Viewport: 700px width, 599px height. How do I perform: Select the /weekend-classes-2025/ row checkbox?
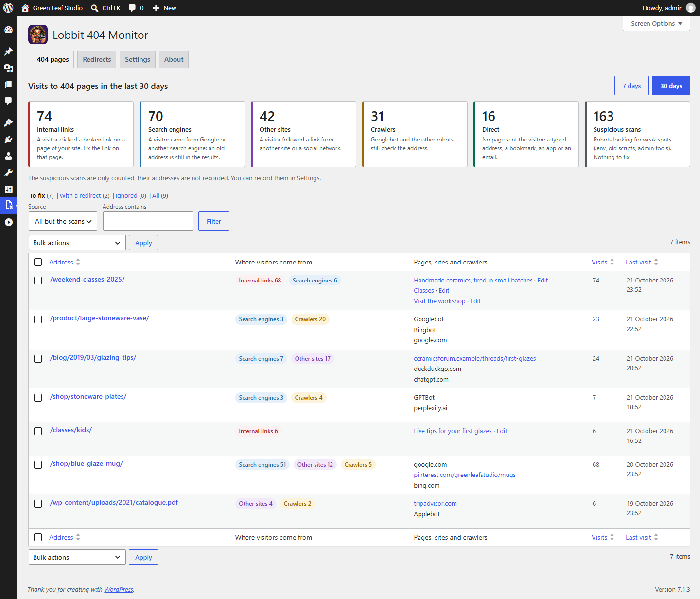(x=38, y=281)
